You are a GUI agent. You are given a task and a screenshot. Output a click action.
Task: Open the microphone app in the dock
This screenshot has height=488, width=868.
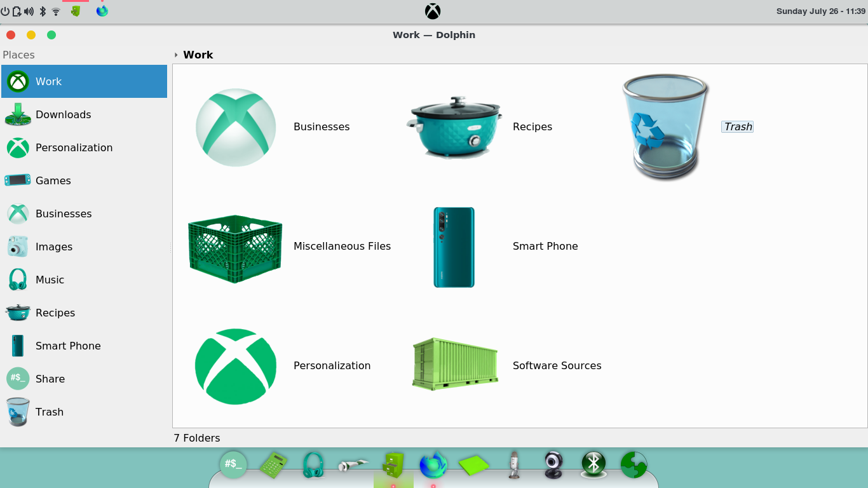(514, 465)
